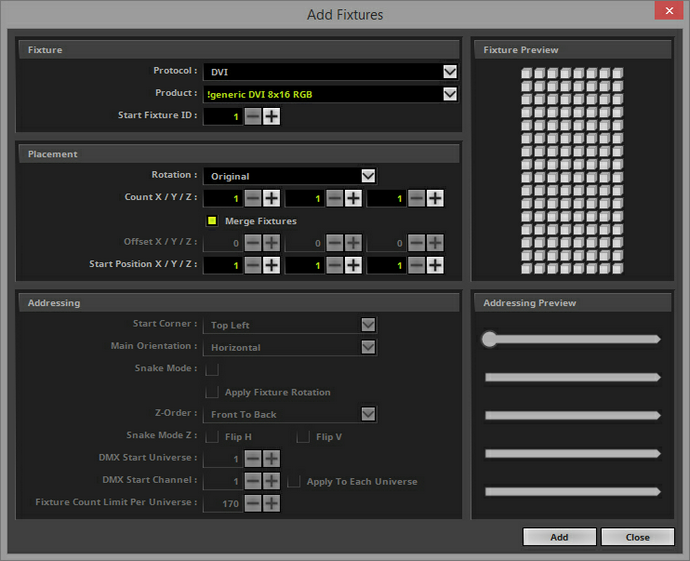Increase Offset X value
The height and width of the screenshot is (561, 690).
272,243
